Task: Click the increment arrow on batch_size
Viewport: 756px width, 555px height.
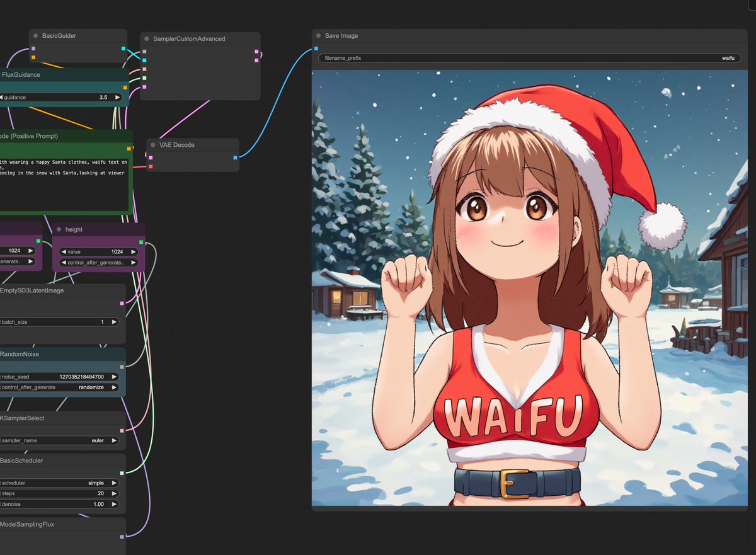Action: point(113,321)
